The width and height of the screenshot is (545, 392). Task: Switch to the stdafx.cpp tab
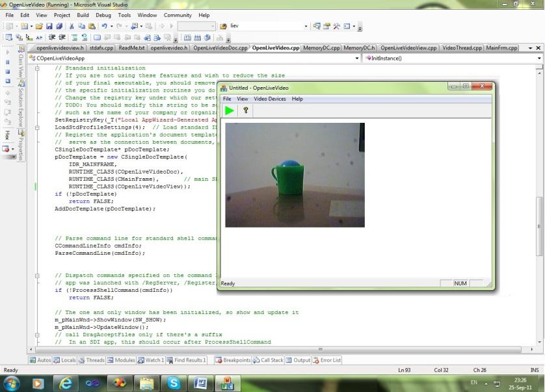(x=101, y=48)
